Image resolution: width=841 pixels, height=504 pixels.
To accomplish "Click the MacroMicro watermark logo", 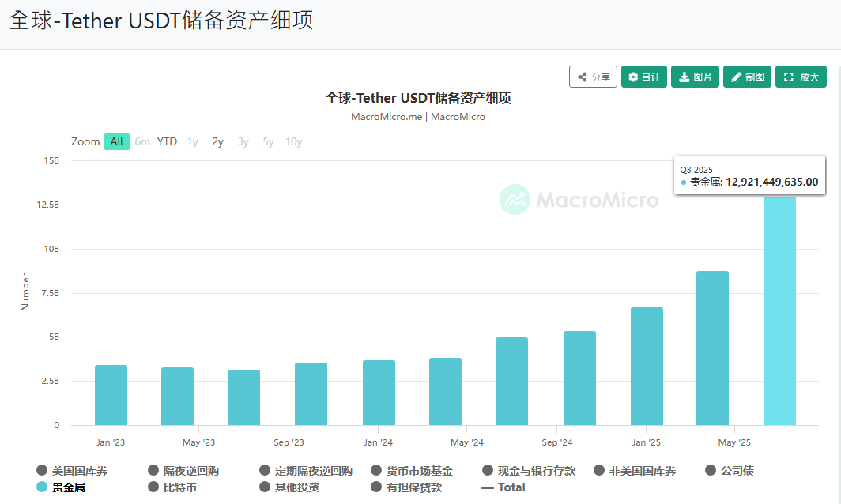I will pyautogui.click(x=579, y=200).
